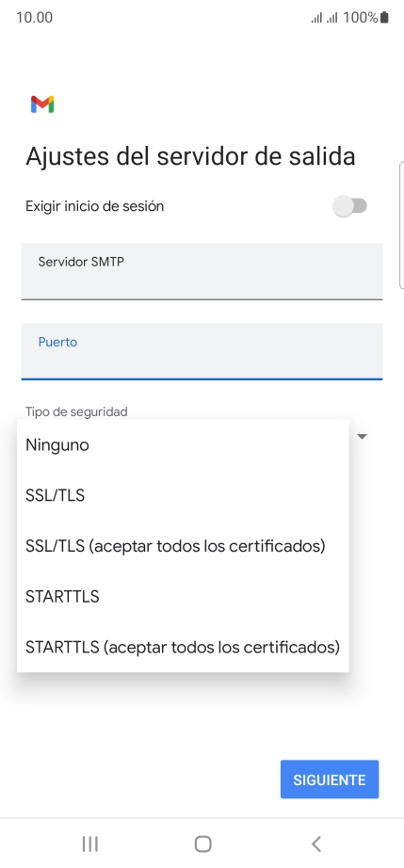Image resolution: width=404 pixels, height=868 pixels.
Task: Tap the battery icon in the status bar
Action: (x=384, y=18)
